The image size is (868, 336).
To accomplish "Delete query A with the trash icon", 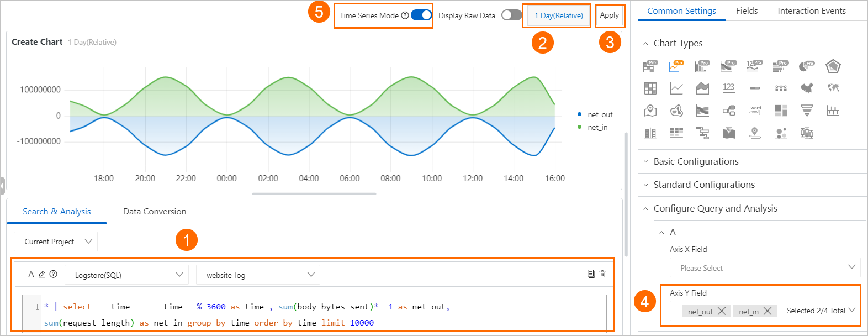I will [602, 274].
